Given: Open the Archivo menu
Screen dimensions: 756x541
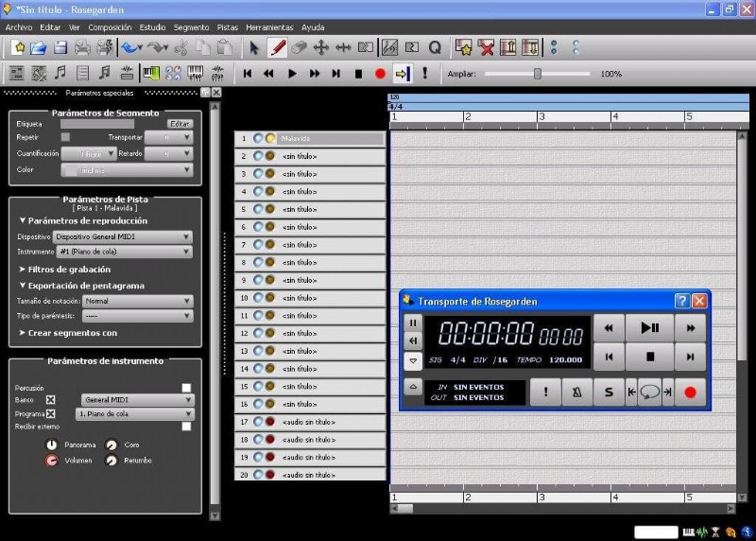Looking at the screenshot, I should [19, 27].
